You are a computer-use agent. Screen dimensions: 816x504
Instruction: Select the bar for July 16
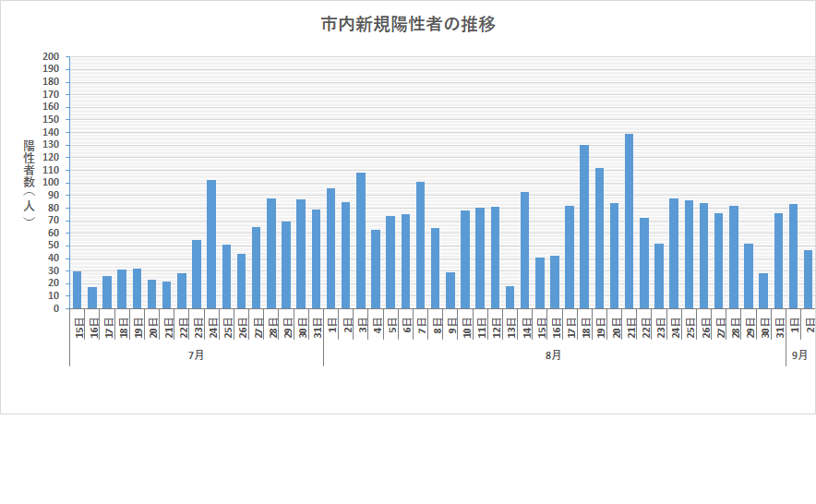click(92, 298)
